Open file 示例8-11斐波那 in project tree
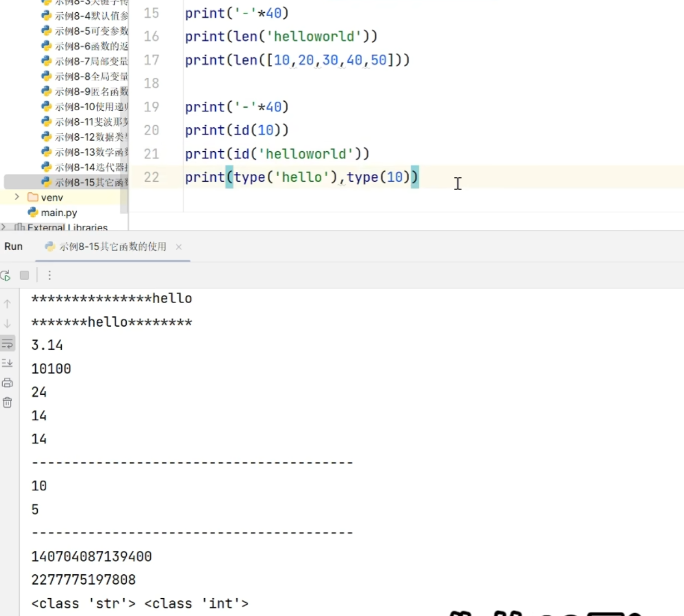 coord(85,121)
